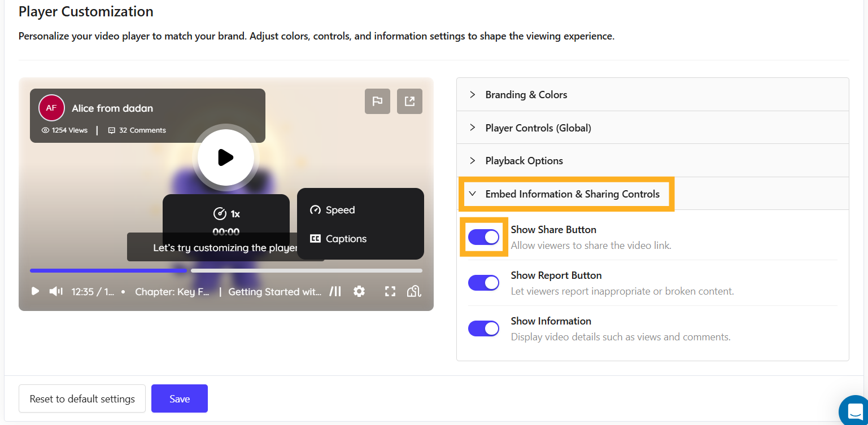Click the playback speed /II icon in control bar
Viewport: 868px width, 425px height.
(x=335, y=291)
